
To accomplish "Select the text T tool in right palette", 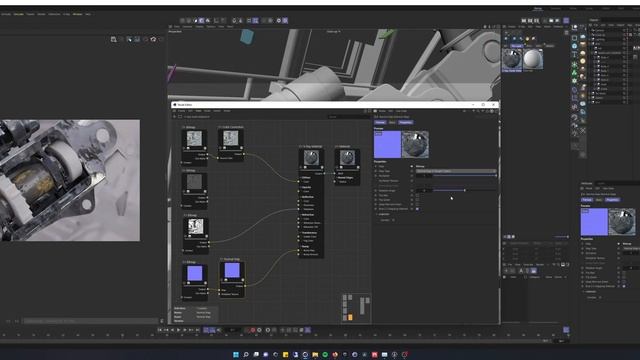I will [574, 55].
